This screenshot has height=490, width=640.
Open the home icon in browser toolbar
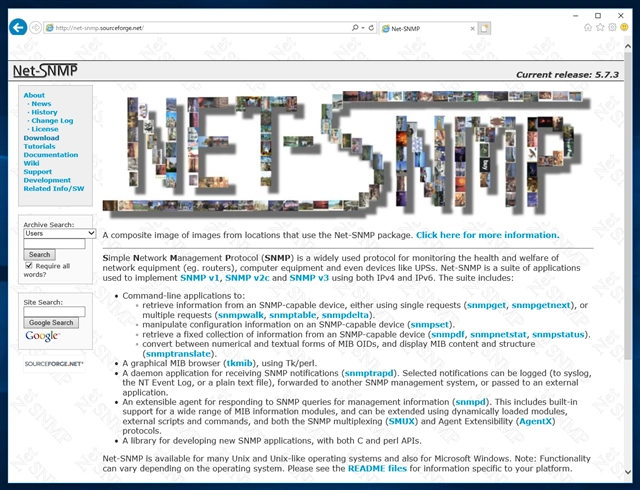[x=588, y=27]
